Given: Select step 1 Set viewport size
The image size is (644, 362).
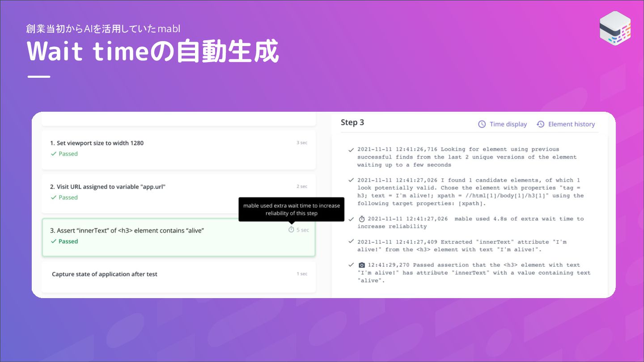Looking at the screenshot, I should point(178,150).
